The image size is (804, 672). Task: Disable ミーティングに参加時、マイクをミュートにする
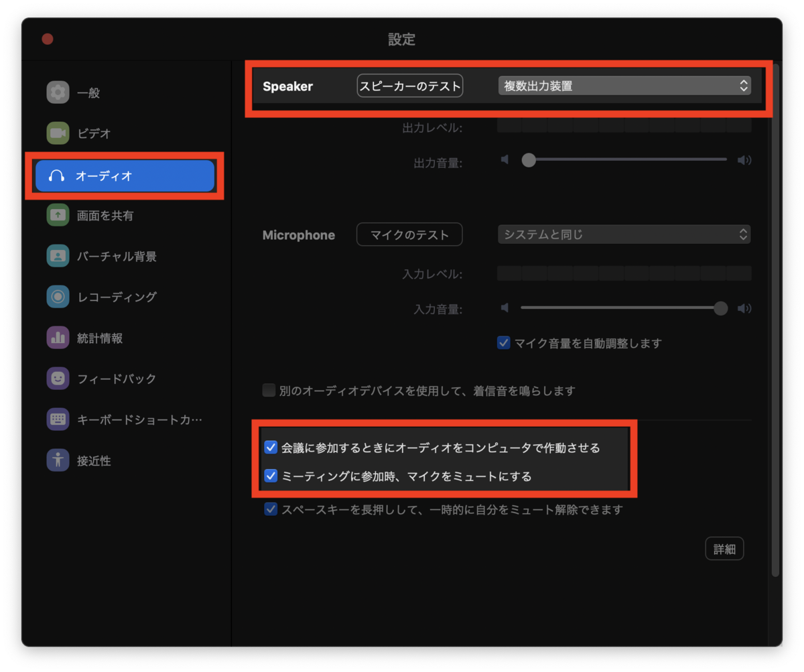[271, 476]
